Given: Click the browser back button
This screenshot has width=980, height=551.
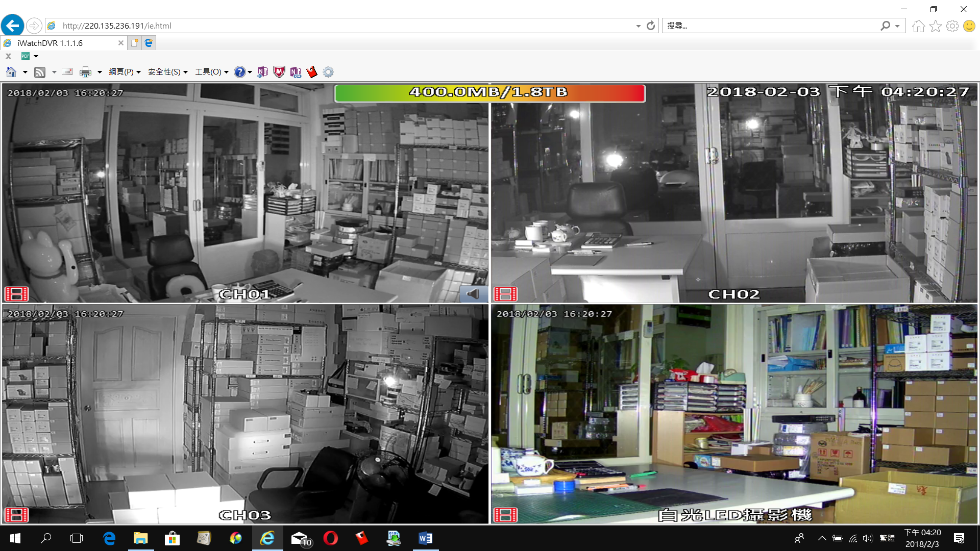Looking at the screenshot, I should pos(12,26).
